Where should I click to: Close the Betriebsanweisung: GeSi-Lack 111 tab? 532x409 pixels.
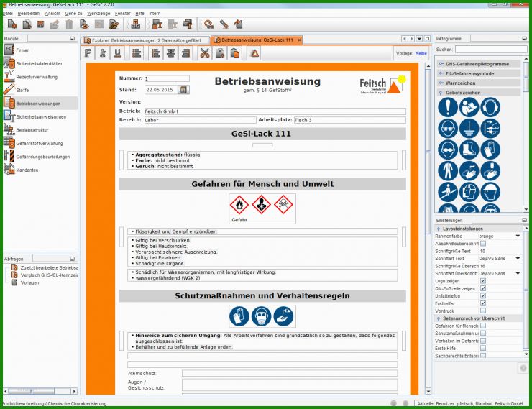pyautogui.click(x=299, y=40)
